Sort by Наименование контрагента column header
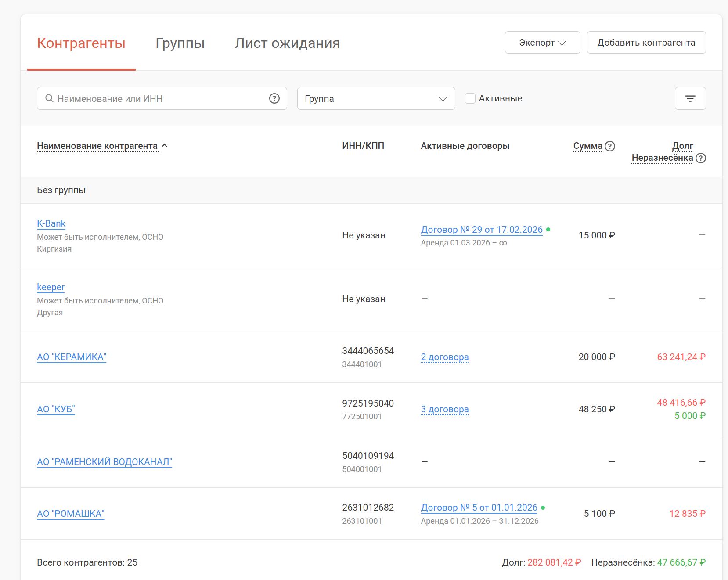The height and width of the screenshot is (580, 728). (97, 146)
